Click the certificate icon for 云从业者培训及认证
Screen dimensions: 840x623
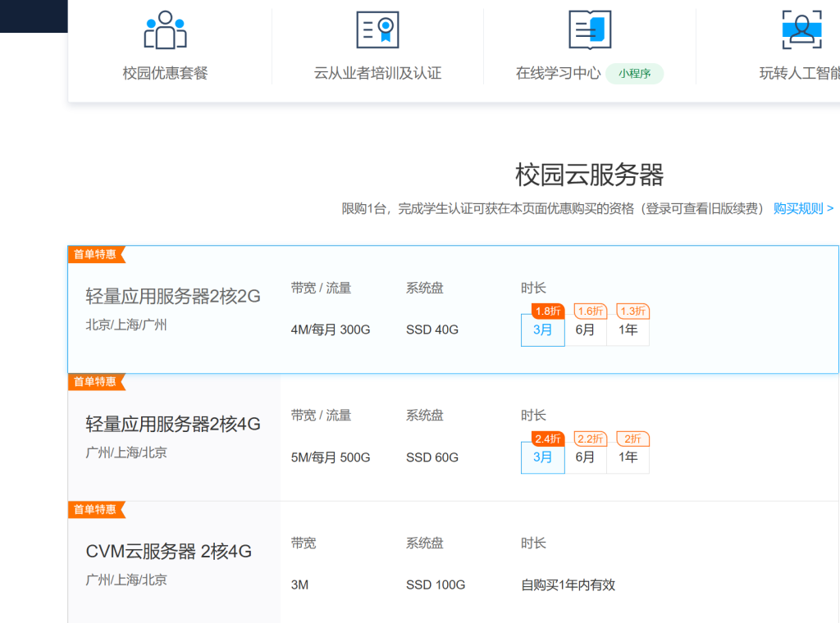point(377,30)
